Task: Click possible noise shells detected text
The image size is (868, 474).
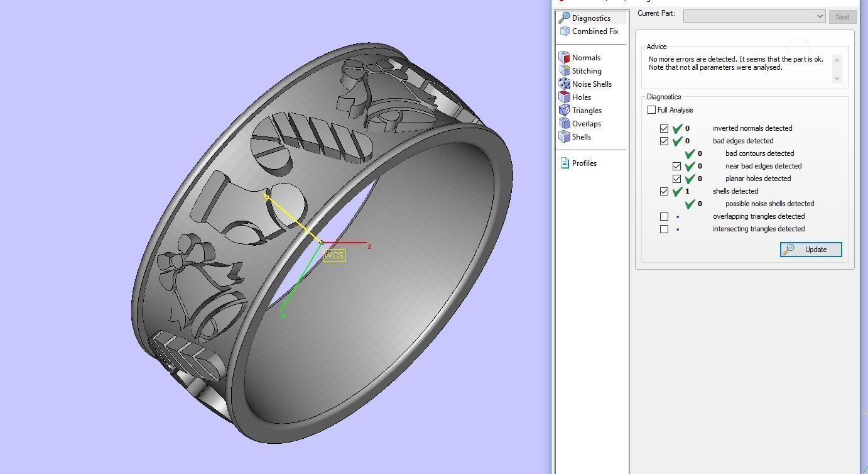Action: point(769,204)
